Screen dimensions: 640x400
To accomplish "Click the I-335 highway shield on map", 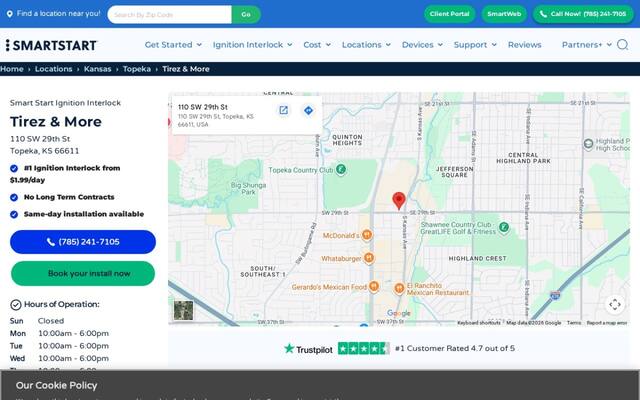I will (x=555, y=296).
